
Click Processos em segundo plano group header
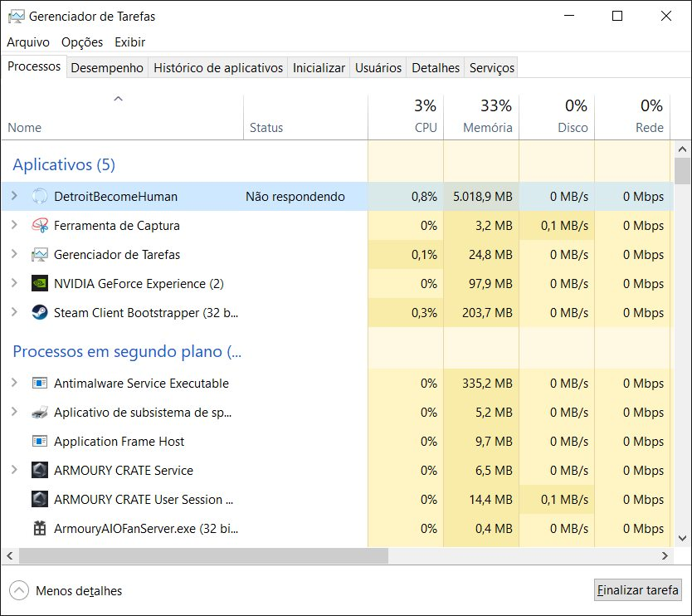coord(127,351)
